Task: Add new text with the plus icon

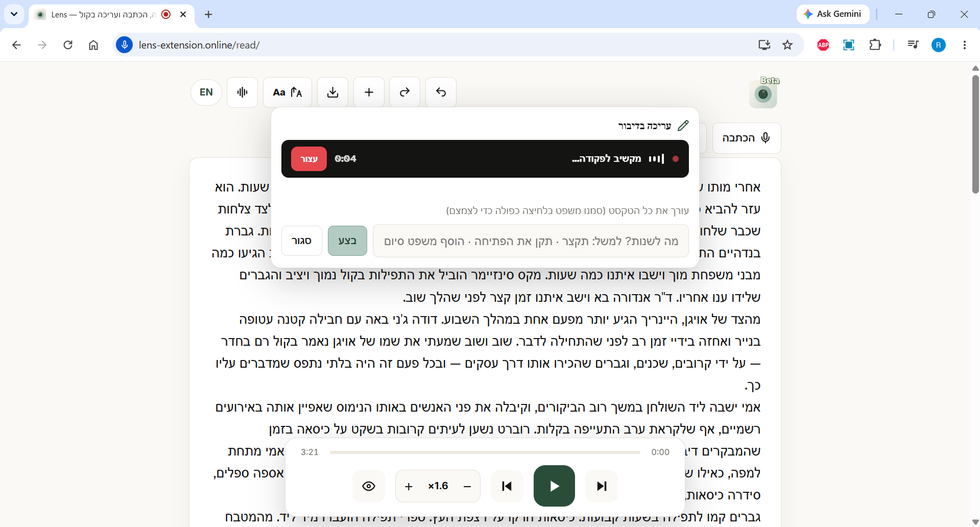Action: click(369, 92)
